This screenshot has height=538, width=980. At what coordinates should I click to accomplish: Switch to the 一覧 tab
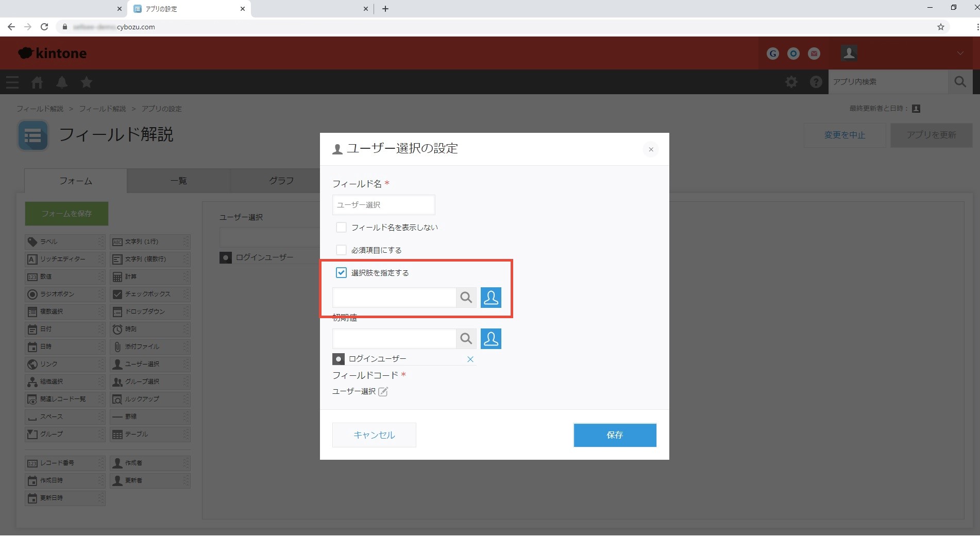click(179, 181)
